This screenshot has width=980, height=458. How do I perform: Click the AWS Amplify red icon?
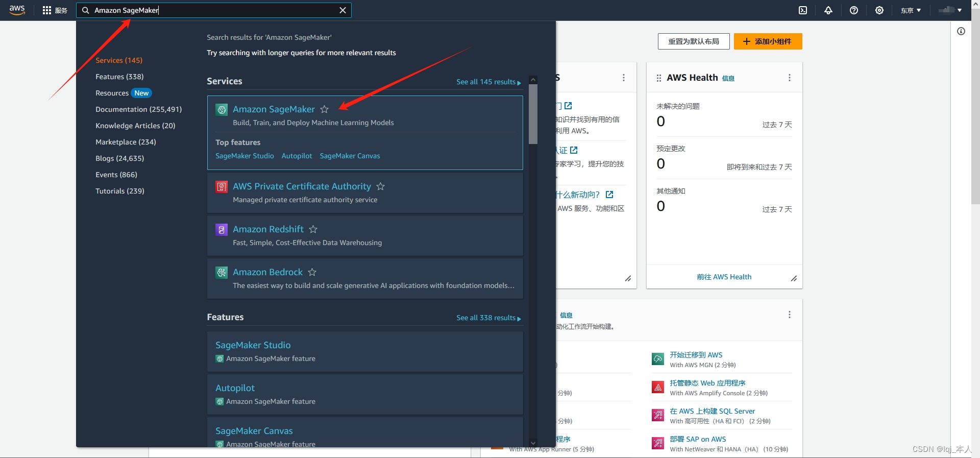coord(658,387)
